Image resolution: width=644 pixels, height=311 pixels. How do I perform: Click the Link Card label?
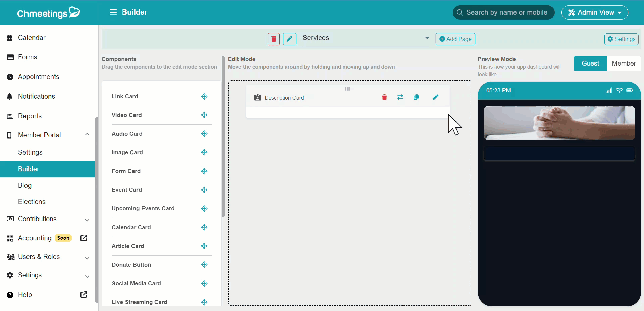pyautogui.click(x=125, y=96)
